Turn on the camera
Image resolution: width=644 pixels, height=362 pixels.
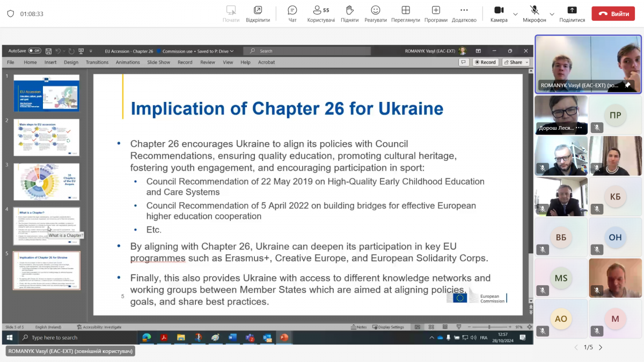click(499, 14)
